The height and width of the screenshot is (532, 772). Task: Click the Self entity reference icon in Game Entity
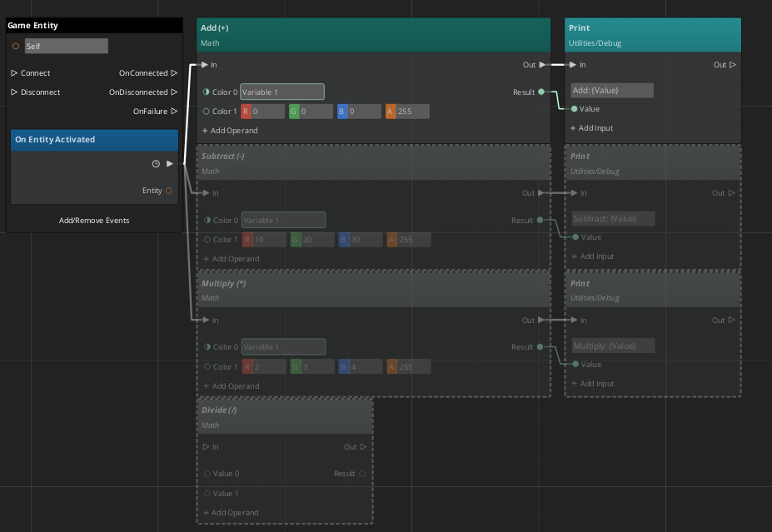pos(15,45)
